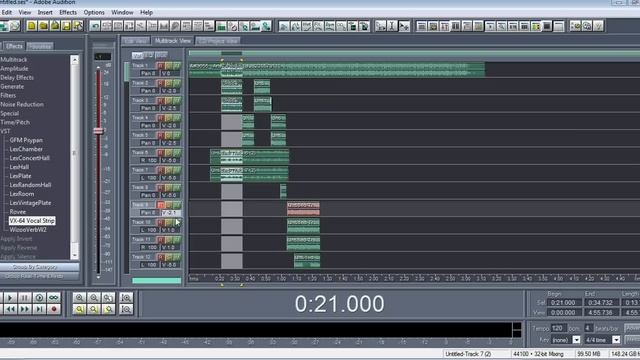Toggle the record arm on Track 9

(x=160, y=205)
